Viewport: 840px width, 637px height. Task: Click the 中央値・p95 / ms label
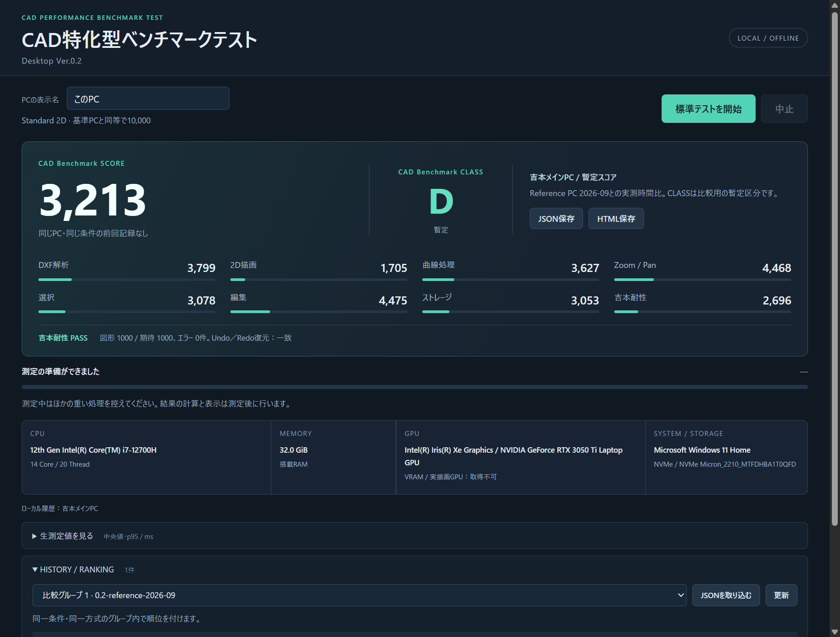pyautogui.click(x=129, y=537)
